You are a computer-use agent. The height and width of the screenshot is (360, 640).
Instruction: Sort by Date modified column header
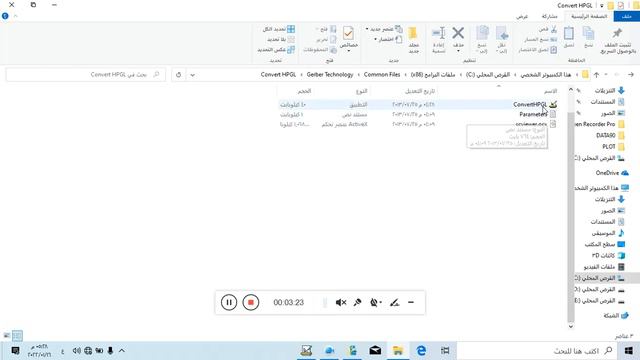point(420,91)
